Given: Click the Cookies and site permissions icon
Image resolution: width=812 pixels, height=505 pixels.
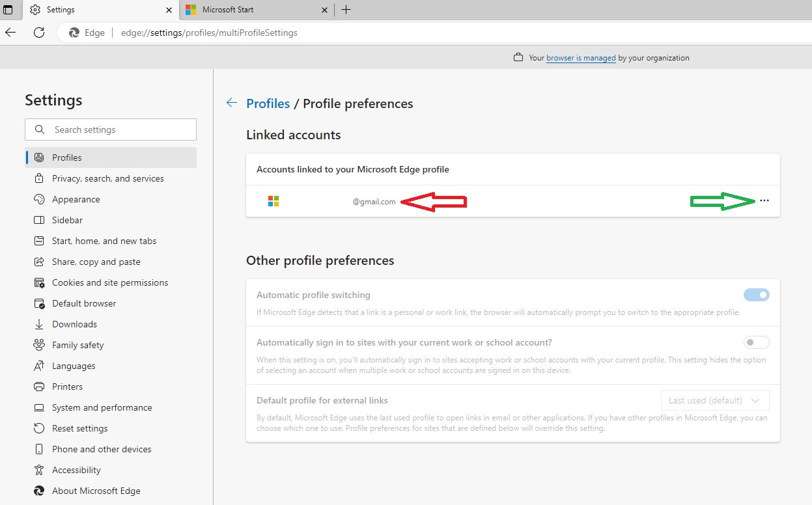Looking at the screenshot, I should click(x=39, y=282).
